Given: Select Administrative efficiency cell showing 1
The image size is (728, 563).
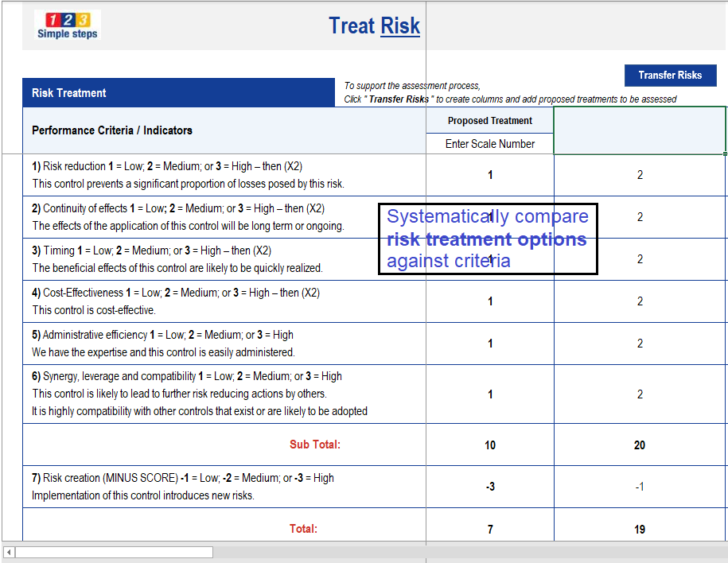Looking at the screenshot, I should [x=490, y=344].
